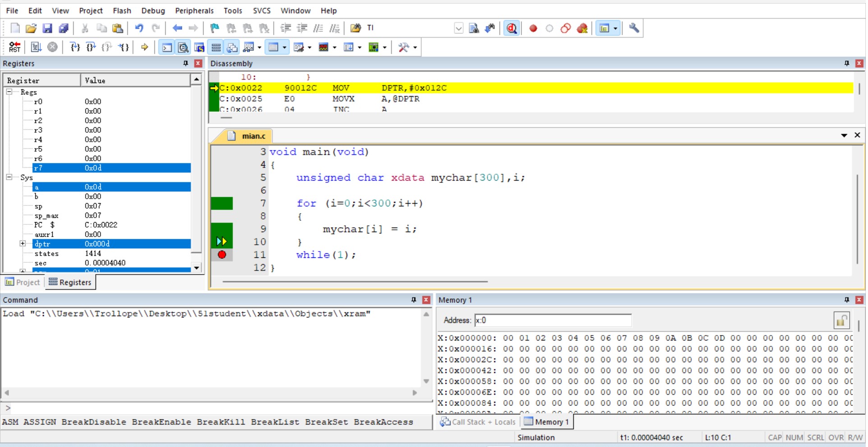Image resolution: width=868 pixels, height=447 pixels.
Task: Kill all breakpoints icon
Action: [582, 28]
